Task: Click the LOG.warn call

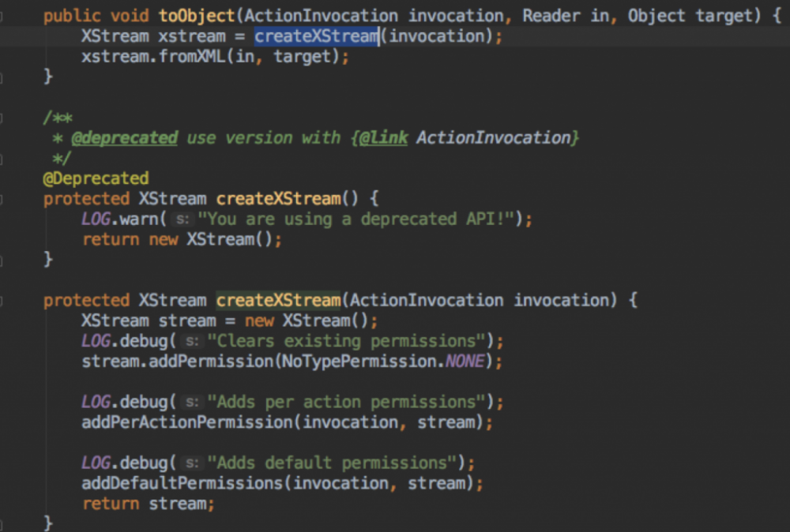Action: click(x=119, y=219)
